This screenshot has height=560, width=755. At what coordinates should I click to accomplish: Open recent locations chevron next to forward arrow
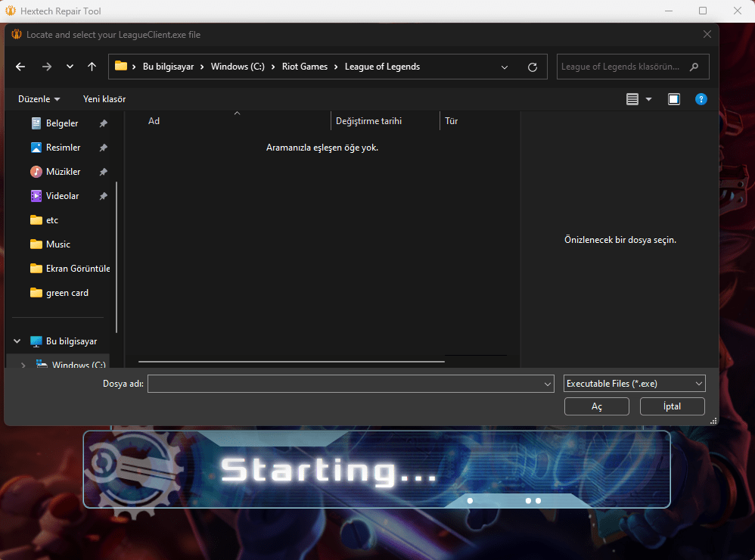pos(70,67)
